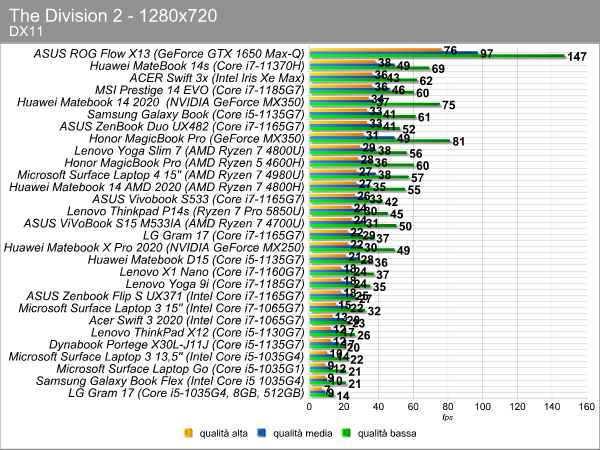Click the chart title 'The Division 2 - 1280x720'

point(113,16)
